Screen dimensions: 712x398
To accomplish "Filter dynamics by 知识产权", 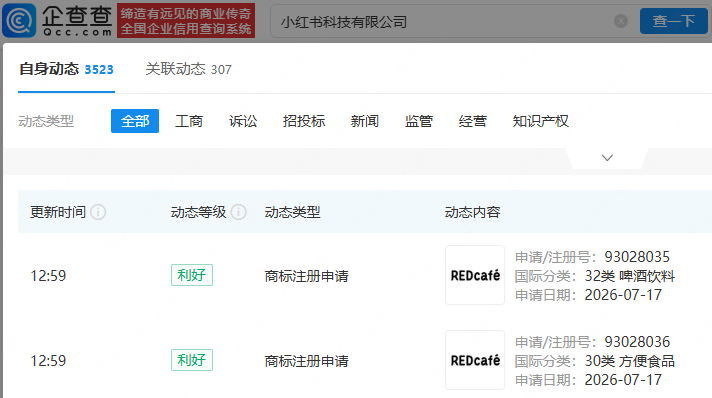I will 540,121.
